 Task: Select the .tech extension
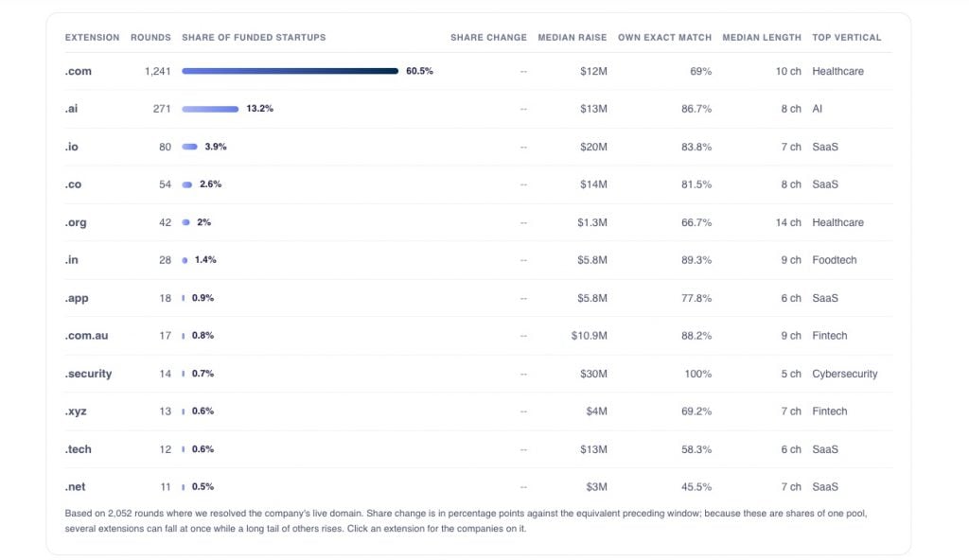pos(478,449)
